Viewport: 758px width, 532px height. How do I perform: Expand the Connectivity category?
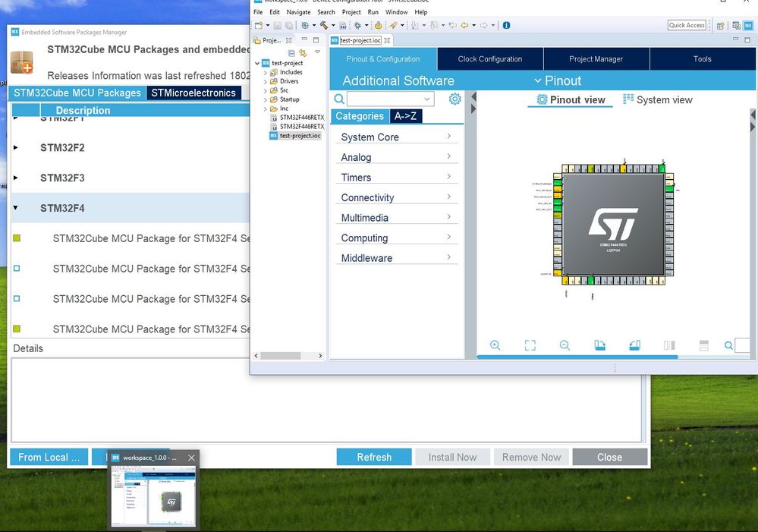396,197
